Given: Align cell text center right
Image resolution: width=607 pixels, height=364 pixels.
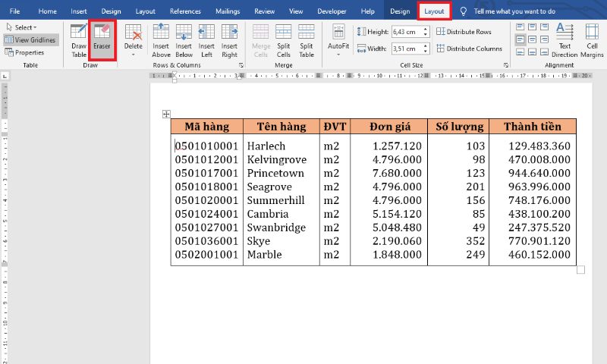Looking at the screenshot, I should 544,39.
